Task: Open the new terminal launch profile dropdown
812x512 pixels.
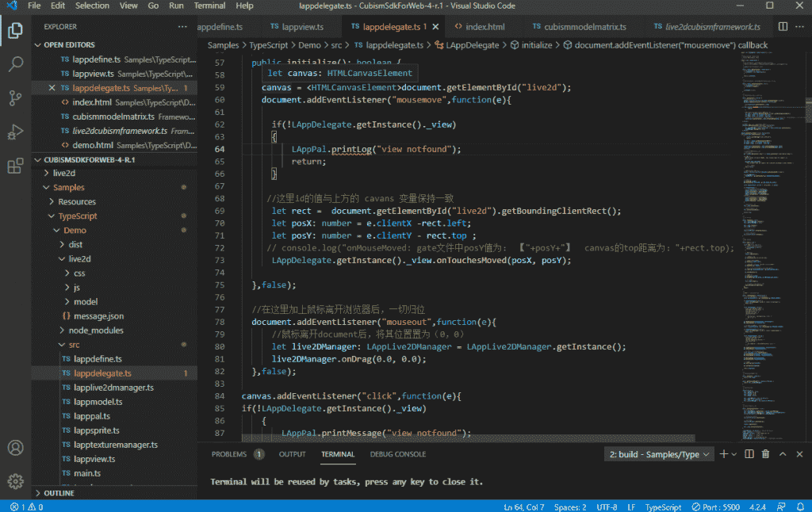Action: [x=733, y=454]
